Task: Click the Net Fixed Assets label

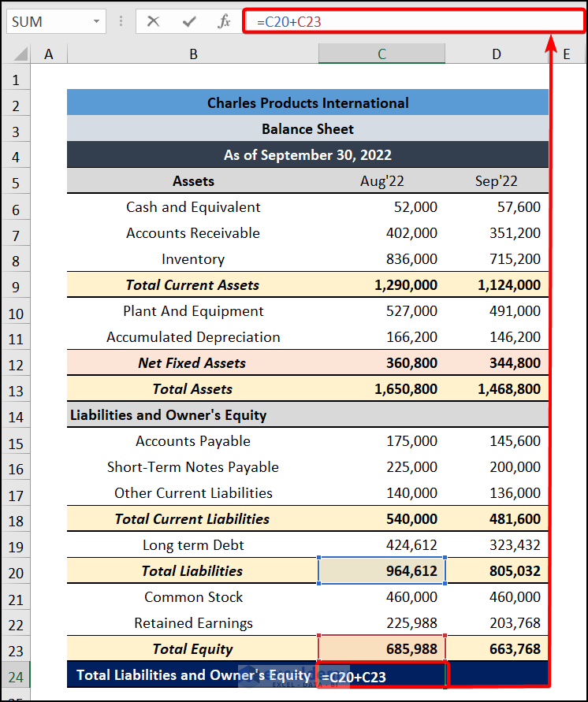Action: [x=192, y=362]
